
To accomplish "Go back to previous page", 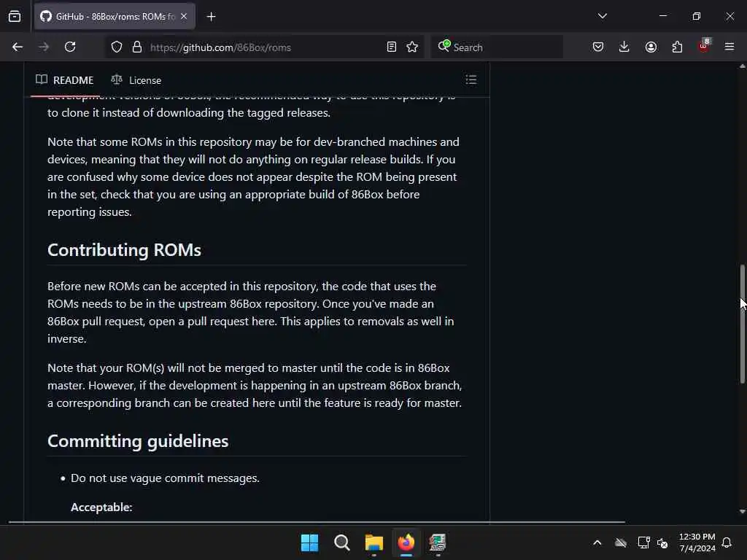I will coord(18,47).
